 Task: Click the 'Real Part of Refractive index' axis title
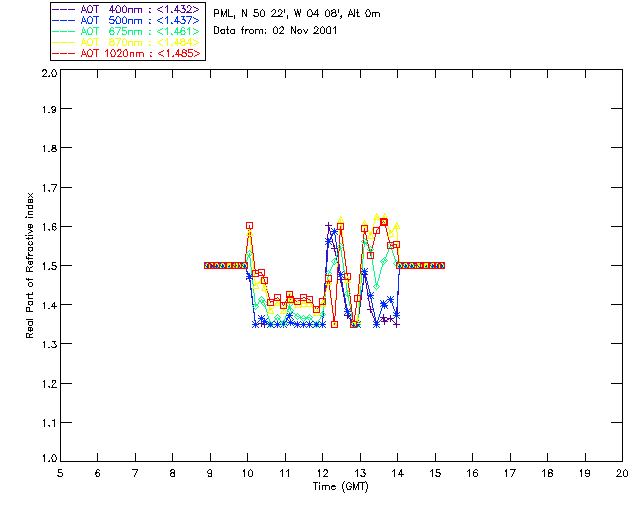pos(29,265)
